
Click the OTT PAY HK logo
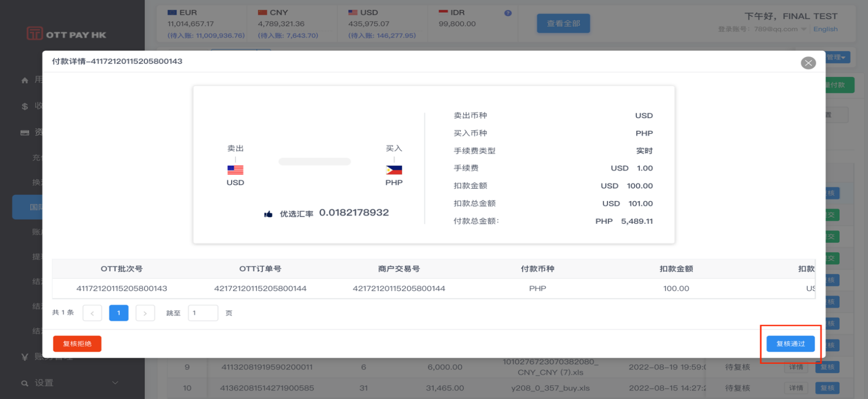[x=67, y=34]
